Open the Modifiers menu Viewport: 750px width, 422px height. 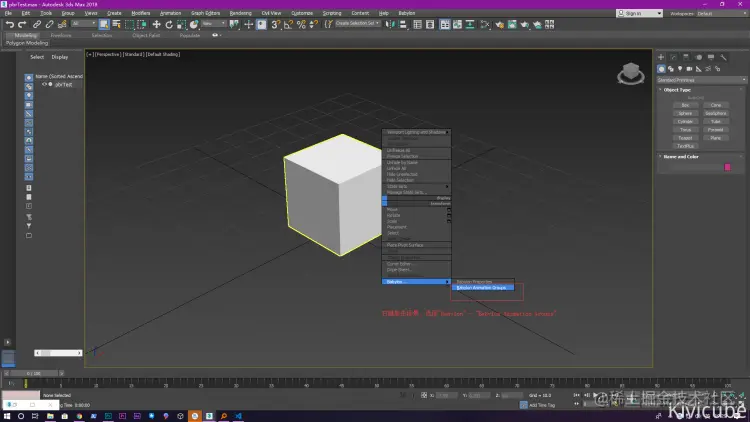[141, 13]
